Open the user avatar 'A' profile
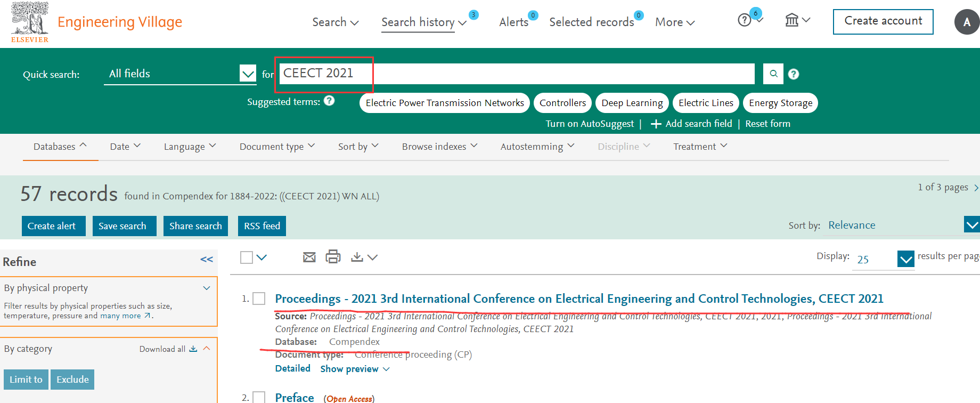980x403 pixels. pyautogui.click(x=967, y=22)
